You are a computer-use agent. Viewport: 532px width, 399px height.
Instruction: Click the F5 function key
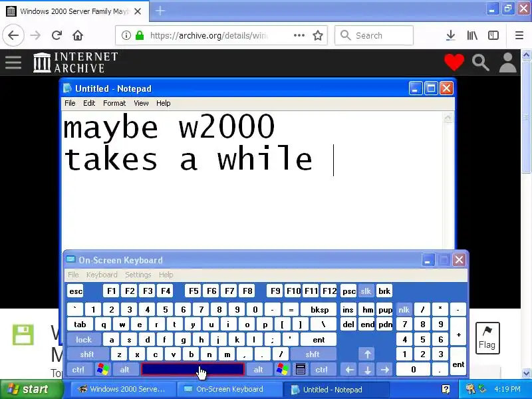click(194, 291)
